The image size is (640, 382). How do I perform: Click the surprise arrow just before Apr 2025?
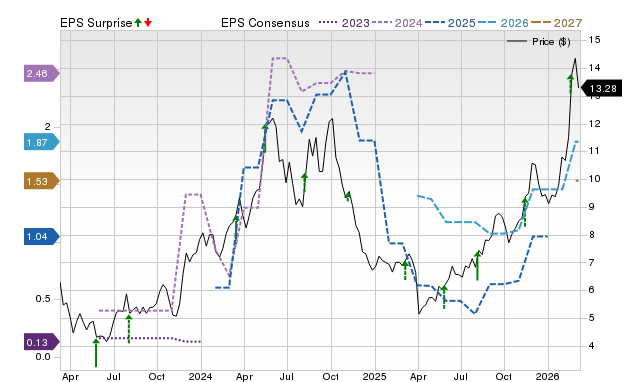pos(405,271)
